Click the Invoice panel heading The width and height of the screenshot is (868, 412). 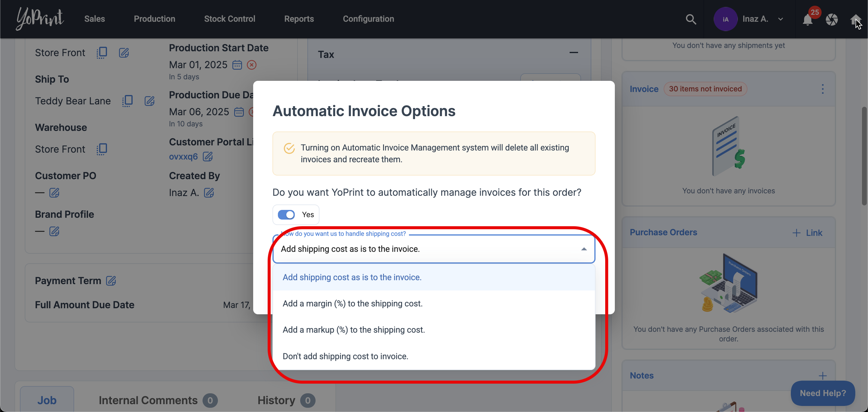pos(644,89)
